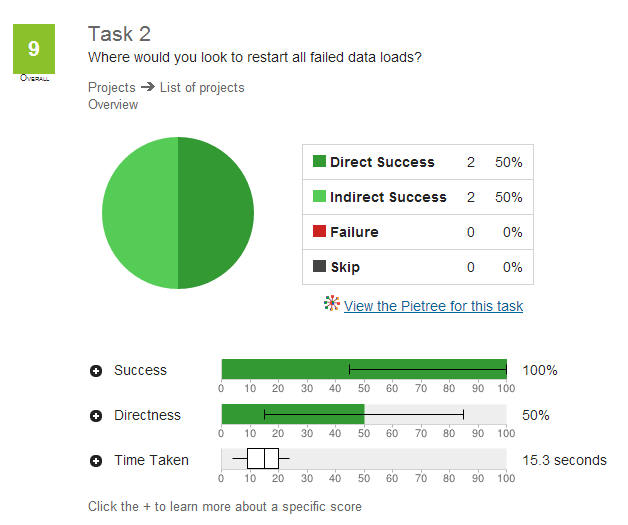
Task: Click the dark green pie chart half
Action: [x=216, y=213]
